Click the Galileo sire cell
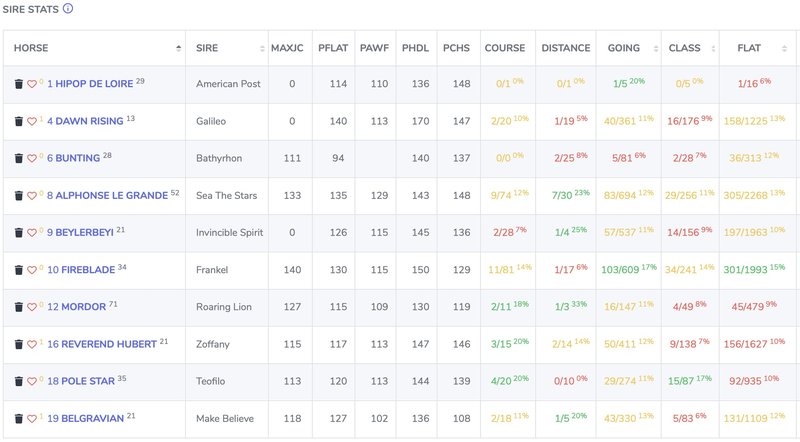Screen dimensions: 800x442 (x=215, y=121)
